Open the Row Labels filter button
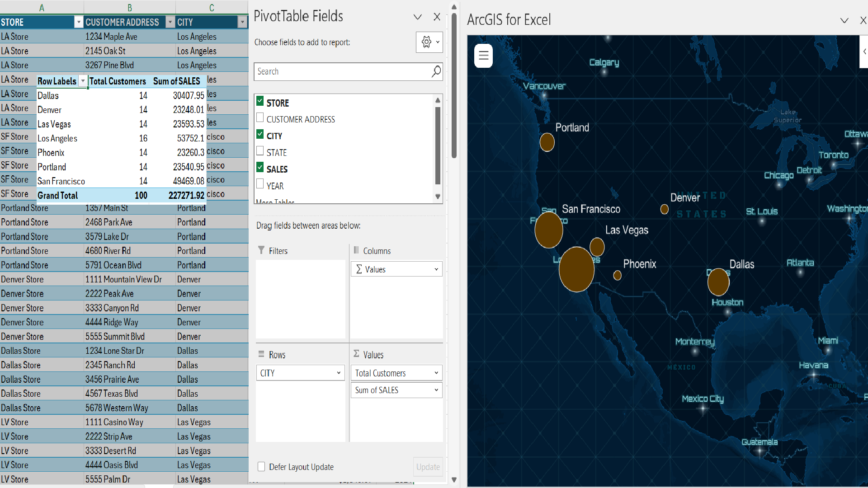 (x=83, y=81)
